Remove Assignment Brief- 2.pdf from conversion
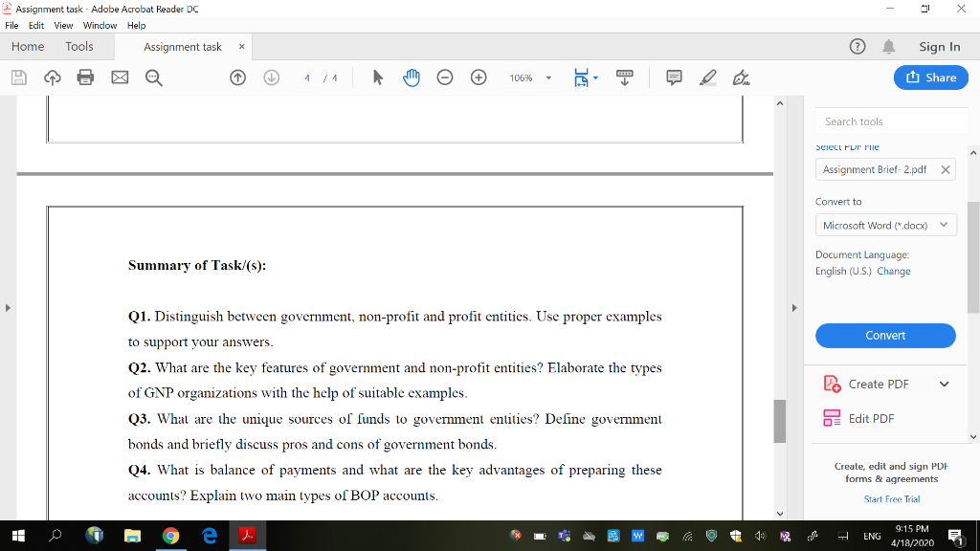980x551 pixels. pos(945,168)
